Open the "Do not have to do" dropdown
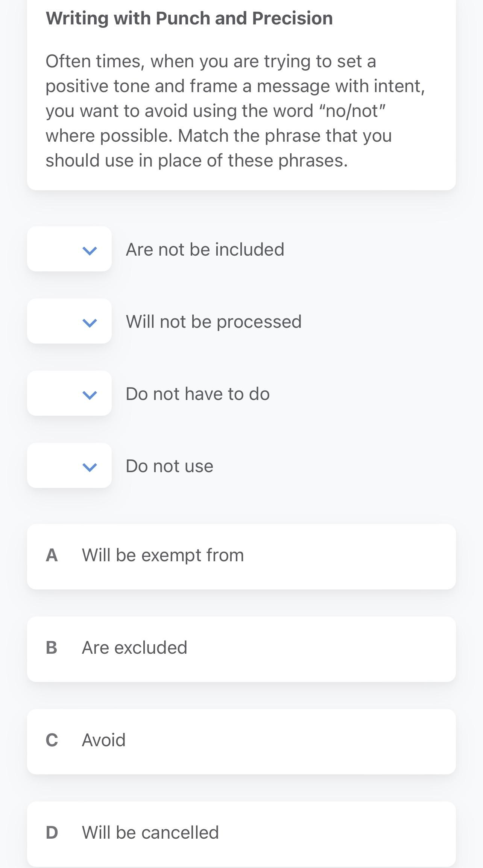Image resolution: width=483 pixels, height=868 pixels. tap(70, 394)
